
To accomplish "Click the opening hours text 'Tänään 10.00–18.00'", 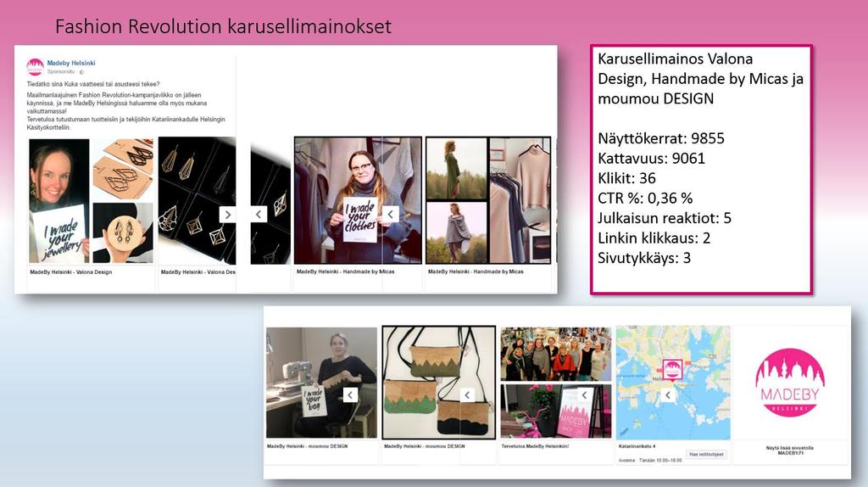I will [x=660, y=461].
